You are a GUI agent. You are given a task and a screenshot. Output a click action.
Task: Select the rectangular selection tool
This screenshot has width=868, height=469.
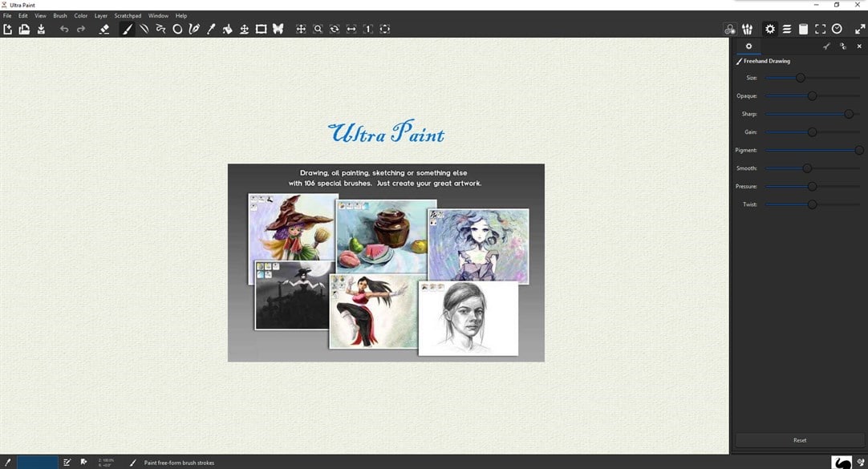coord(262,29)
